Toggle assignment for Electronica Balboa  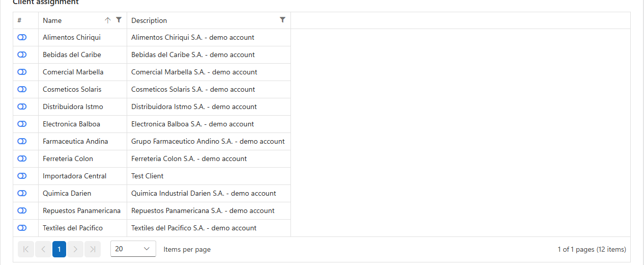(x=22, y=124)
